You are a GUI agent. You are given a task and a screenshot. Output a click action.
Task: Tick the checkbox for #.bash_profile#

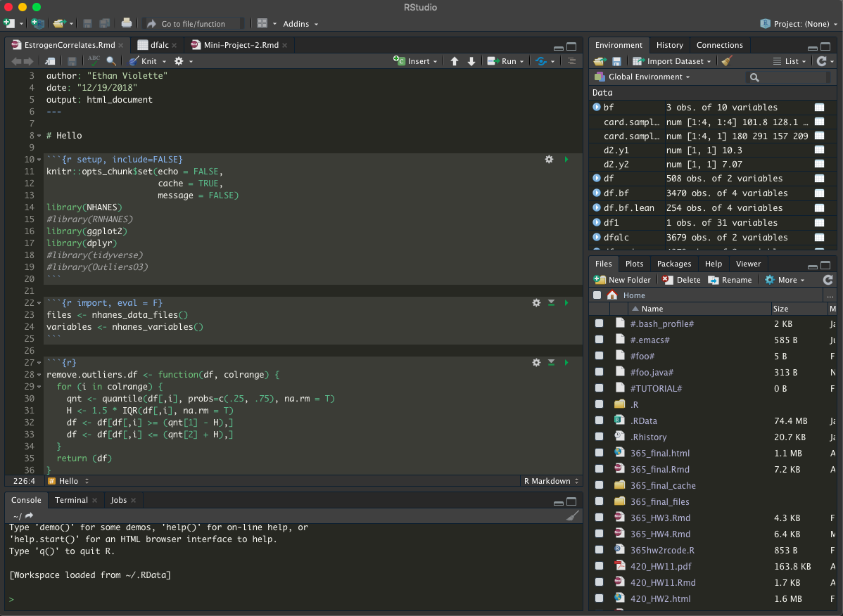[x=599, y=323]
